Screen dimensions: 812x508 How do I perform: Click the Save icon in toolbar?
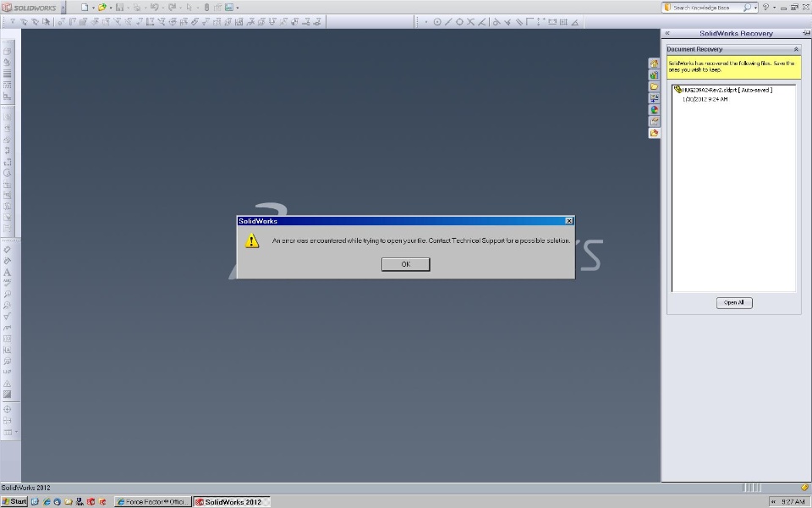(119, 8)
